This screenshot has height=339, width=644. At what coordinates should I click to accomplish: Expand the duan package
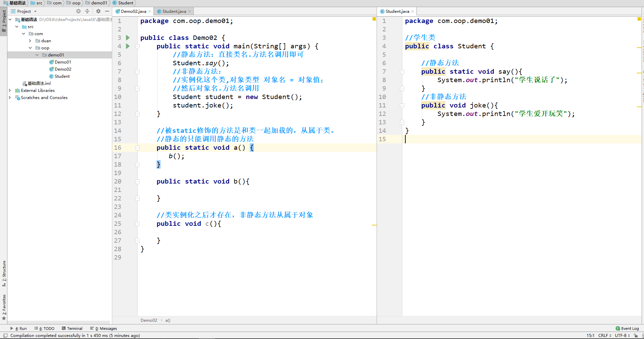pos(30,41)
